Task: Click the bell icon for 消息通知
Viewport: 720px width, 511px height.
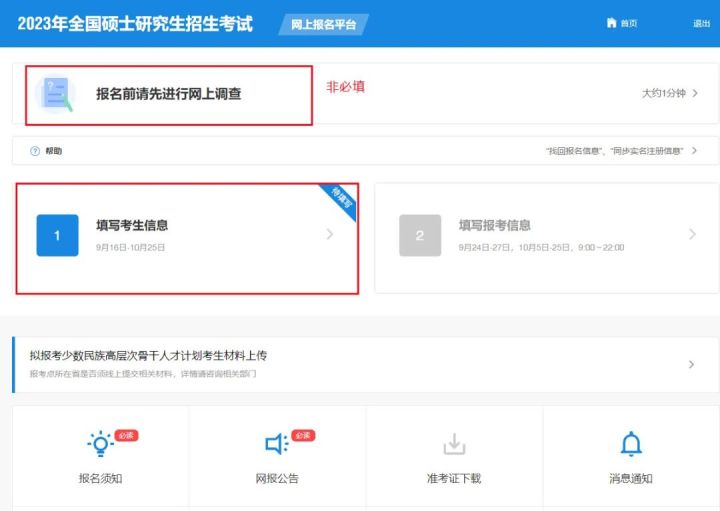Action: [x=631, y=444]
